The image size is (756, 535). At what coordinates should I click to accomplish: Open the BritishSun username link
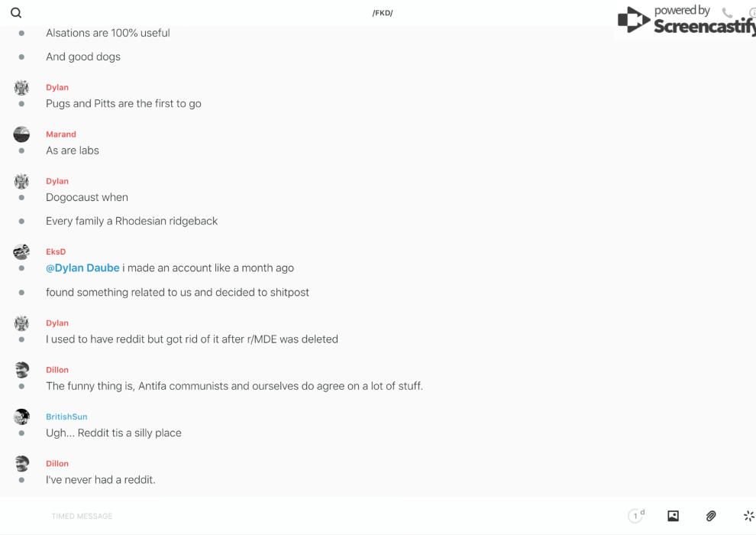click(x=66, y=417)
